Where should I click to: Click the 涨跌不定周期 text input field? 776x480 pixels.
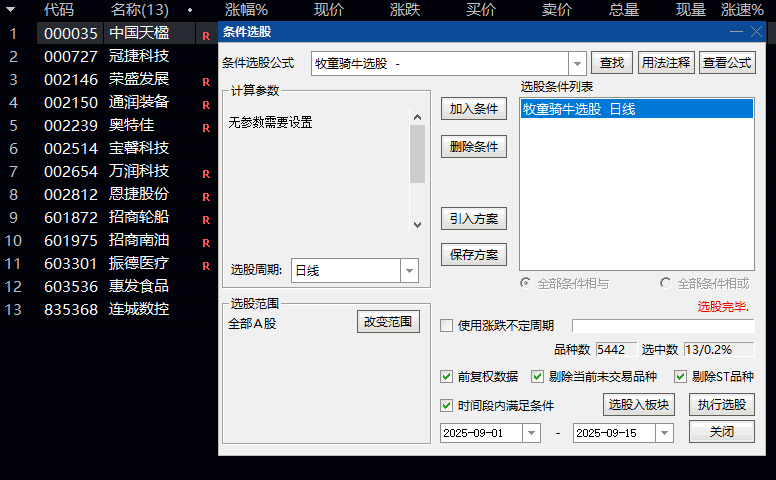[663, 326]
